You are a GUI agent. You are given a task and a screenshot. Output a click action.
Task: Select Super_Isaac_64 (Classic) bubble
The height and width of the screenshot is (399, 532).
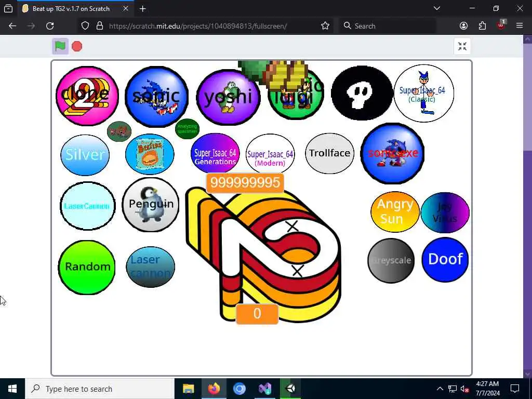[424, 94]
